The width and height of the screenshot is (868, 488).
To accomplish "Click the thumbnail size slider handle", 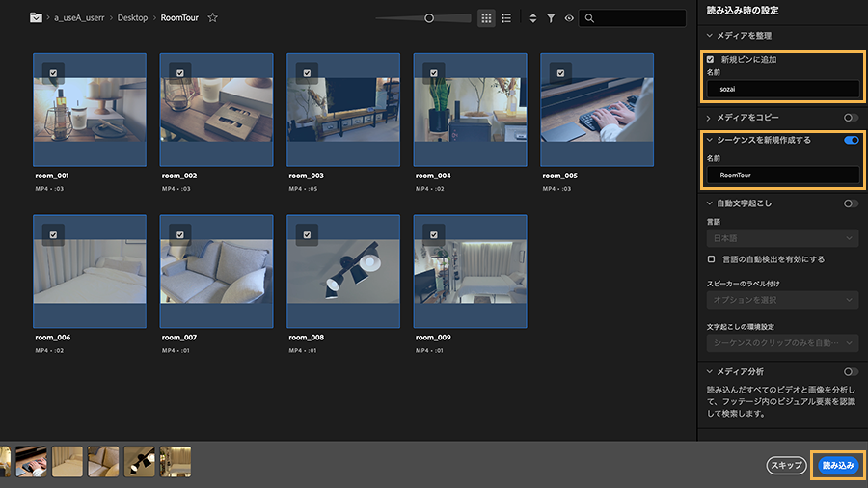I will (429, 17).
